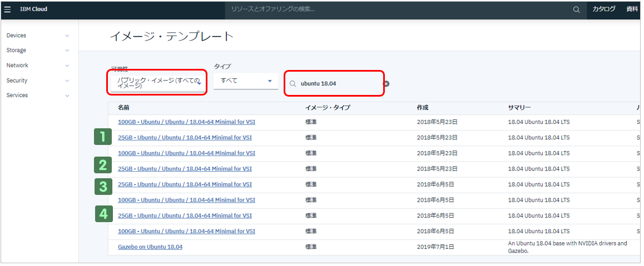
Task: Select the 2019年7月1日 creation date cell
Action: pos(435,247)
